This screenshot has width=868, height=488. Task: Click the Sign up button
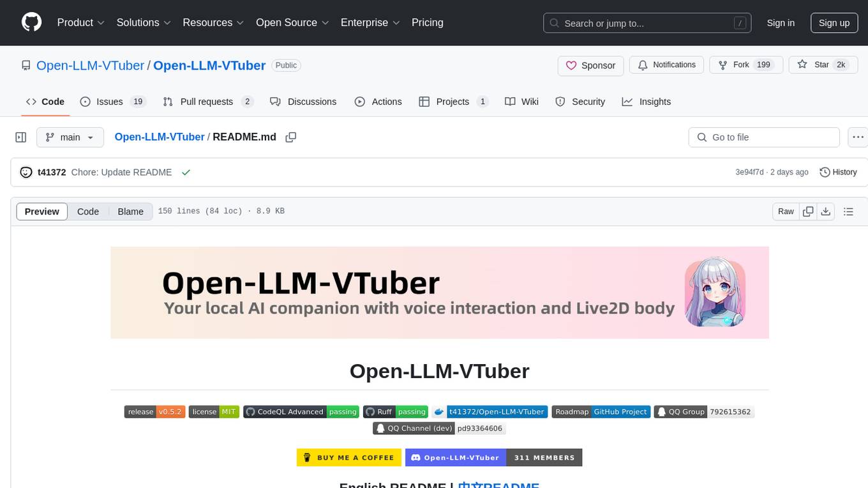click(x=834, y=23)
